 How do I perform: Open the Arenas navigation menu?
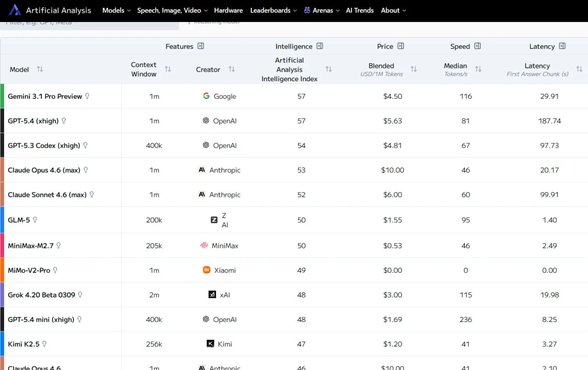(322, 10)
